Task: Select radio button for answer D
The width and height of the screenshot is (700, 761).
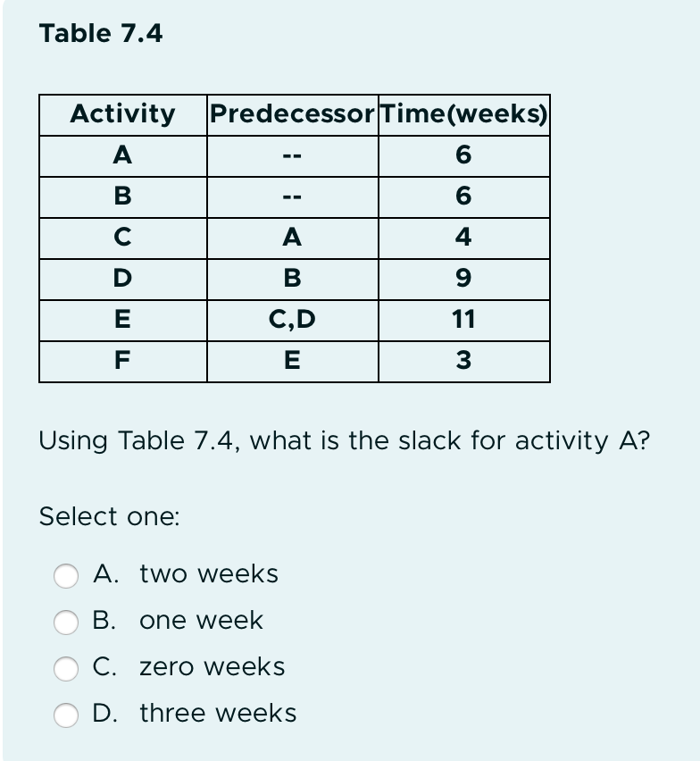Action: pos(66,715)
